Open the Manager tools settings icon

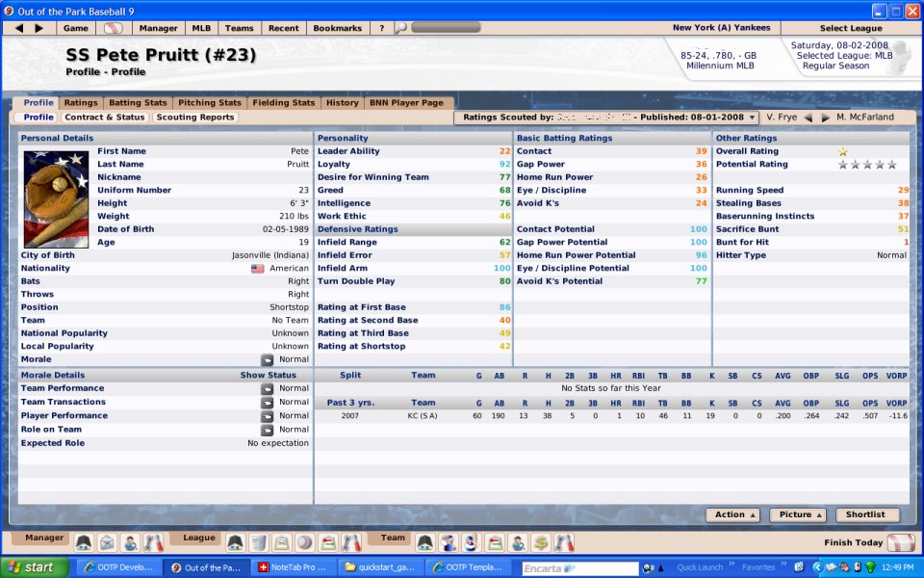click(153, 542)
